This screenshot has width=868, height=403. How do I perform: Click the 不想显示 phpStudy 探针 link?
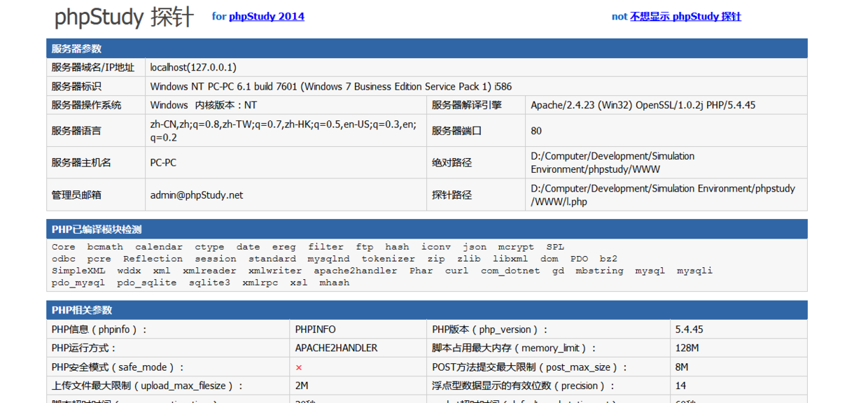pos(685,16)
